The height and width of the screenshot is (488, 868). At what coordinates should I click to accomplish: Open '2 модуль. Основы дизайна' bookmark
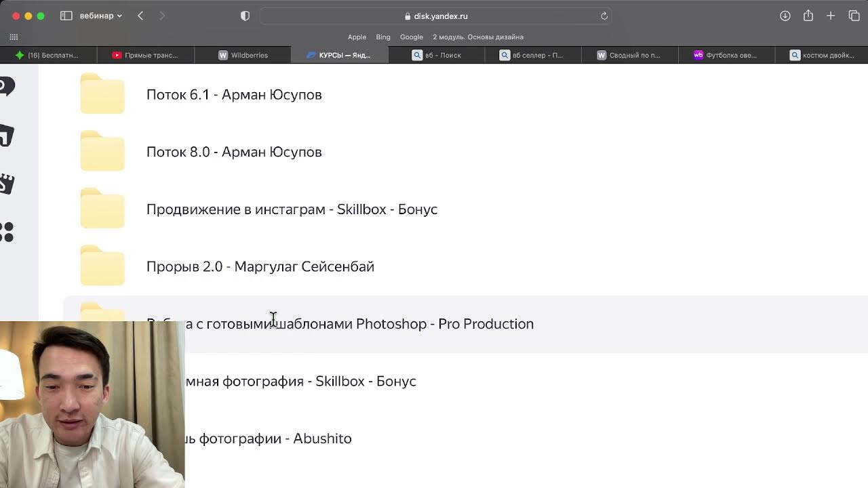(x=478, y=37)
